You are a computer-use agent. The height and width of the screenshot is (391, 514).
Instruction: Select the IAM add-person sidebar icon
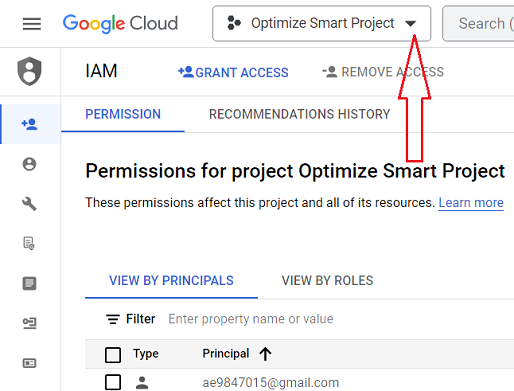point(30,124)
